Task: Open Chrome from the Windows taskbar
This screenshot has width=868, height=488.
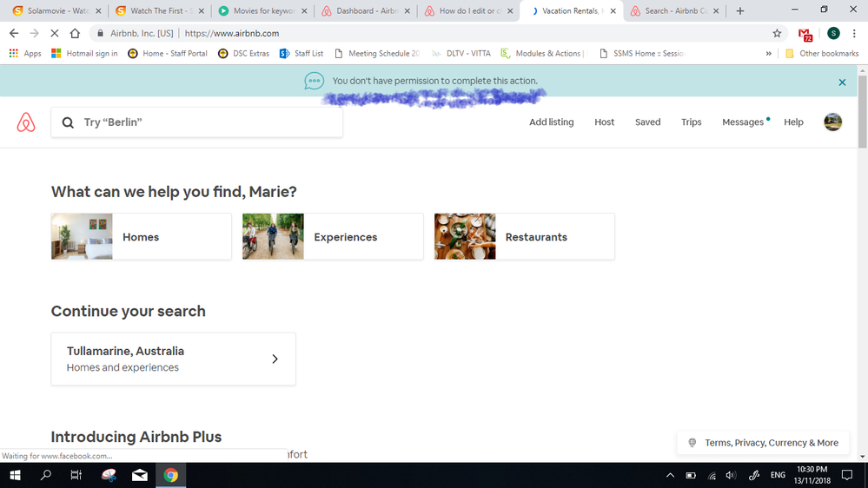Action: pyautogui.click(x=171, y=475)
